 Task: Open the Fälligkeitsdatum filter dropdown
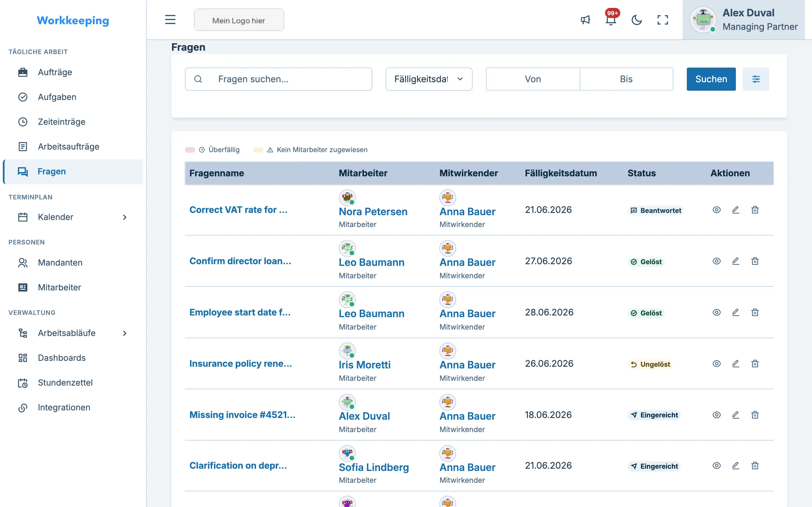coord(429,79)
